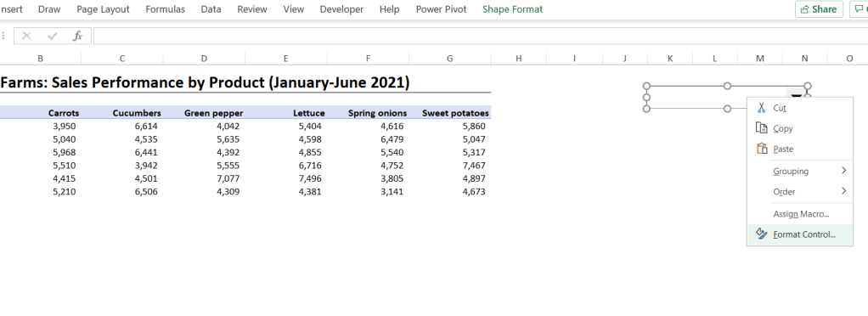Click the Format Control icon
This screenshot has width=868, height=316.
click(x=762, y=234)
